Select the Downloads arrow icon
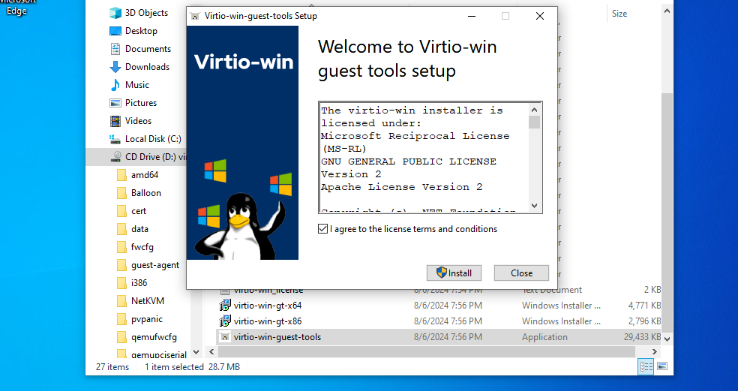 pyautogui.click(x=115, y=67)
